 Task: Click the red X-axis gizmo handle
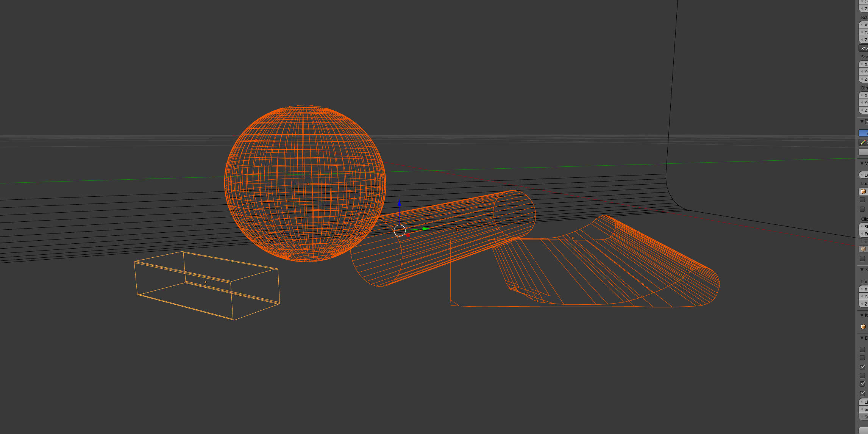pyautogui.click(x=408, y=235)
